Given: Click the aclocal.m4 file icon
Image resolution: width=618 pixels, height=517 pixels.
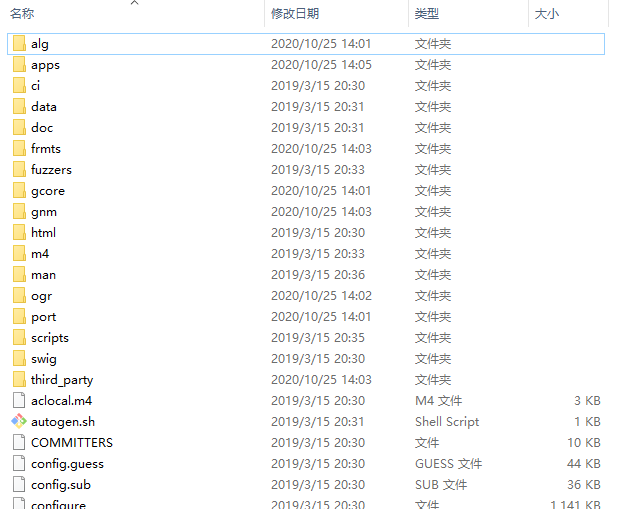Looking at the screenshot, I should pyautogui.click(x=19, y=401).
